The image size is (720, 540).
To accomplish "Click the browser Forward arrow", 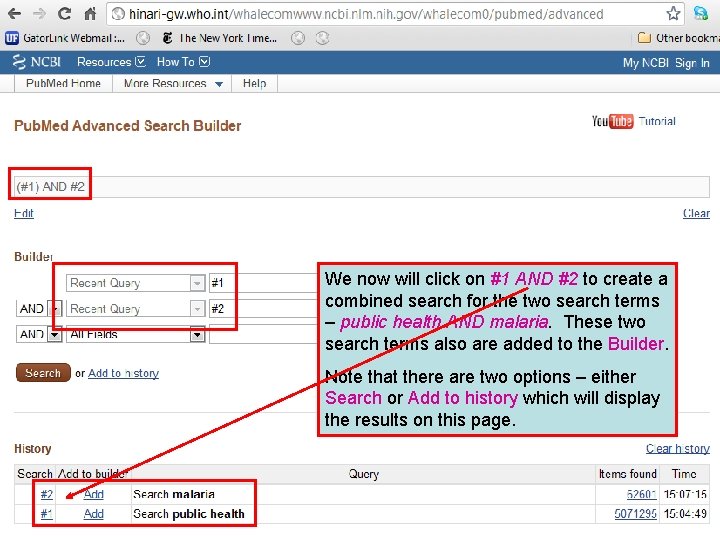I will pyautogui.click(x=39, y=14).
